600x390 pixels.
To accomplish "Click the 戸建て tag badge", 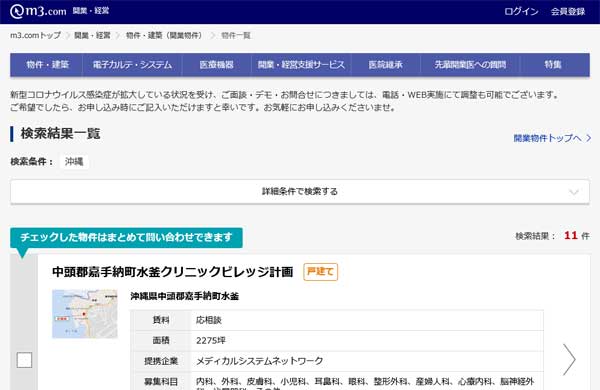I will [x=321, y=272].
